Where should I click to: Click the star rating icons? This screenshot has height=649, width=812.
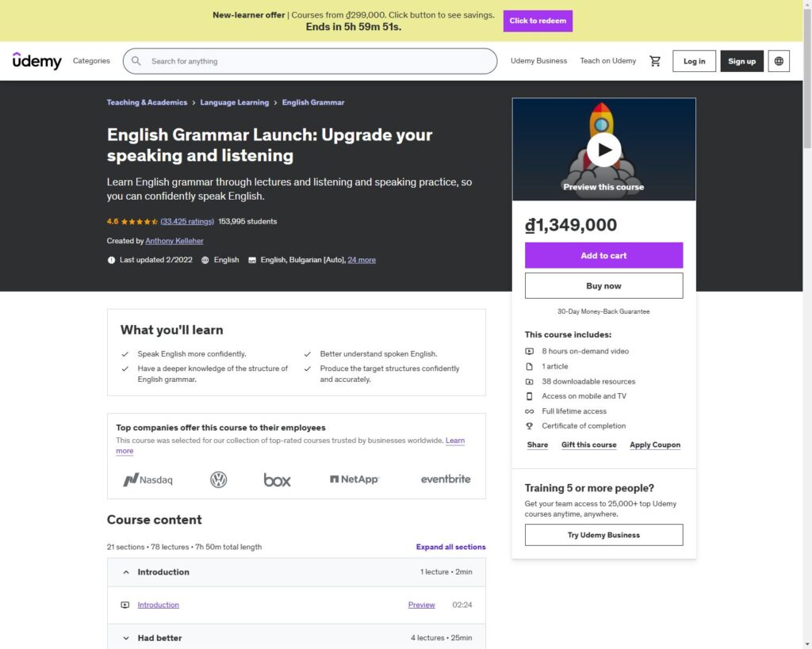click(139, 222)
